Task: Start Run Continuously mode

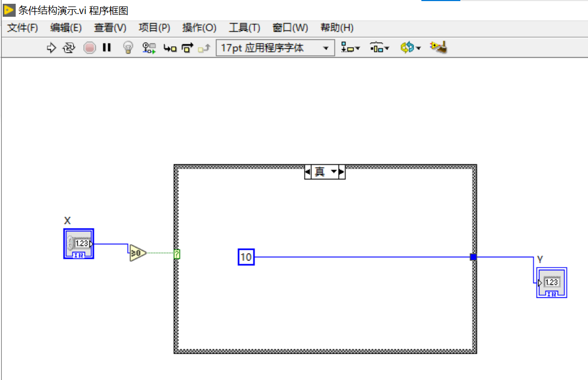Action: [69, 48]
